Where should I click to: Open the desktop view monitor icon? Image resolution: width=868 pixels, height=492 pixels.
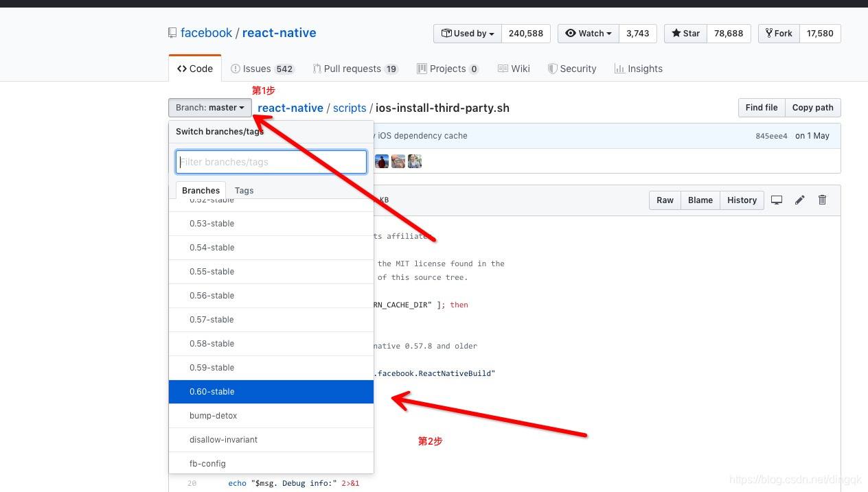coord(777,200)
